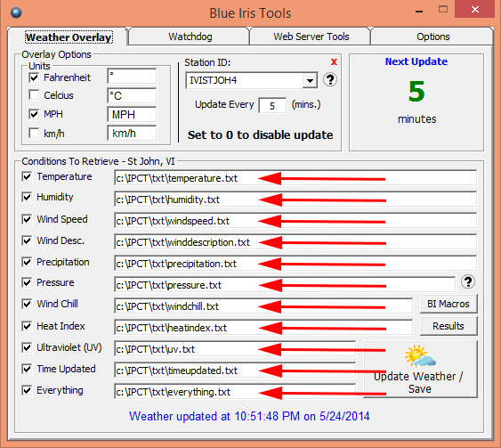This screenshot has height=448, width=501.
Task: Toggle the Wind Desc. checkbox
Action: coord(27,240)
